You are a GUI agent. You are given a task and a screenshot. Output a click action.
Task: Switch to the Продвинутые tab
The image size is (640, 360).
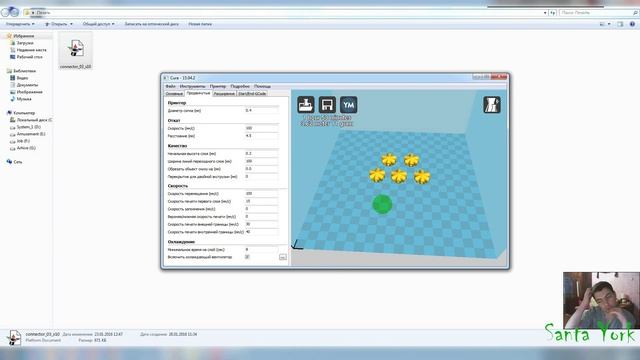(x=198, y=93)
